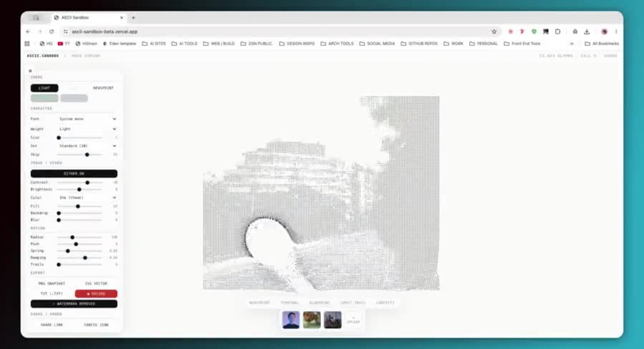Export a PNG SNAPSHOT
Image resolution: width=644 pixels, height=349 pixels.
click(52, 283)
